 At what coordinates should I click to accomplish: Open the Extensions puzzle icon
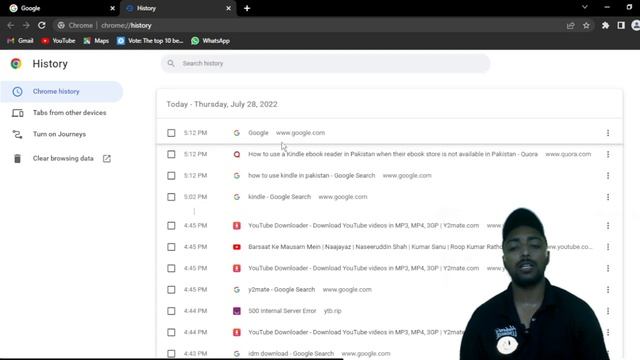tap(605, 25)
